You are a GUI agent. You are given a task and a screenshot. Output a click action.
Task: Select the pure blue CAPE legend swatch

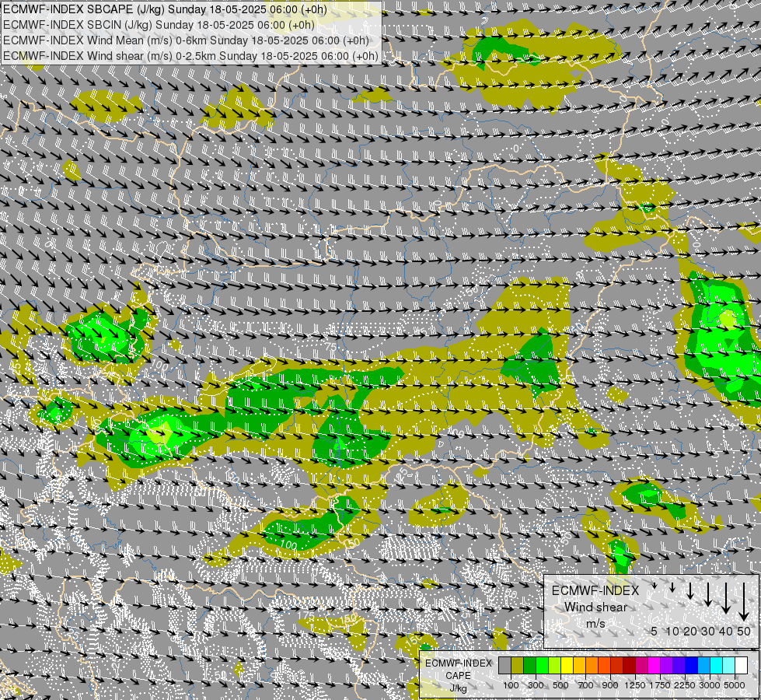tap(692, 665)
